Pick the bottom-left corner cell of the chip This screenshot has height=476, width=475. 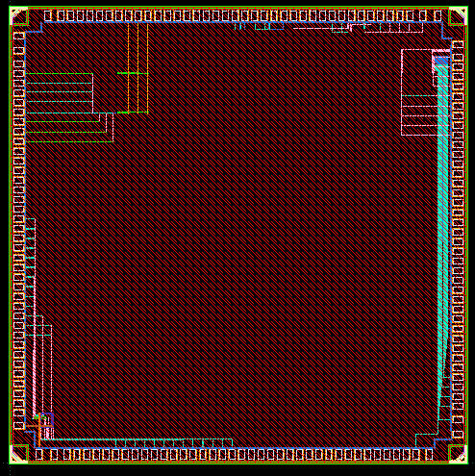[x=19, y=454]
